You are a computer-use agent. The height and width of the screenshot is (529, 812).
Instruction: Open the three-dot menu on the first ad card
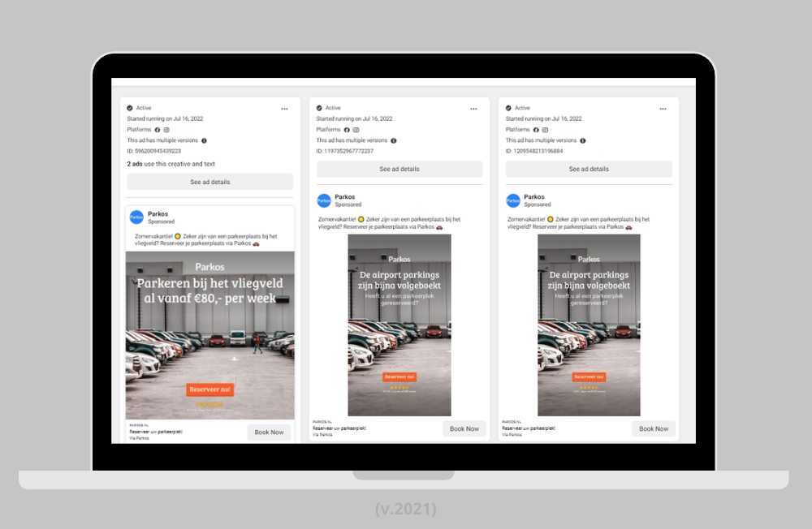pyautogui.click(x=284, y=109)
